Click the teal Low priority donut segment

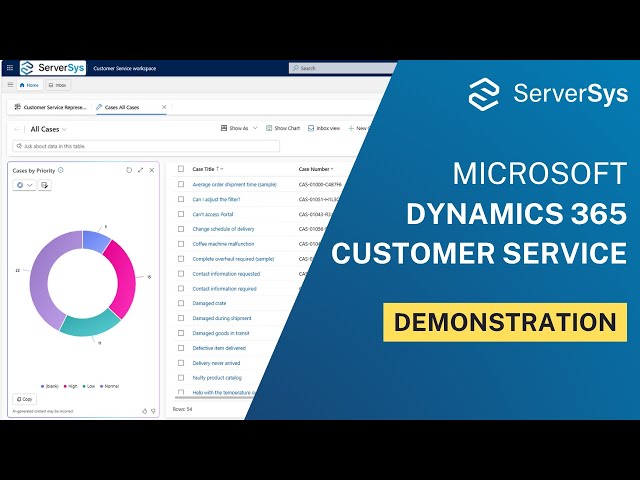pyautogui.click(x=90, y=324)
